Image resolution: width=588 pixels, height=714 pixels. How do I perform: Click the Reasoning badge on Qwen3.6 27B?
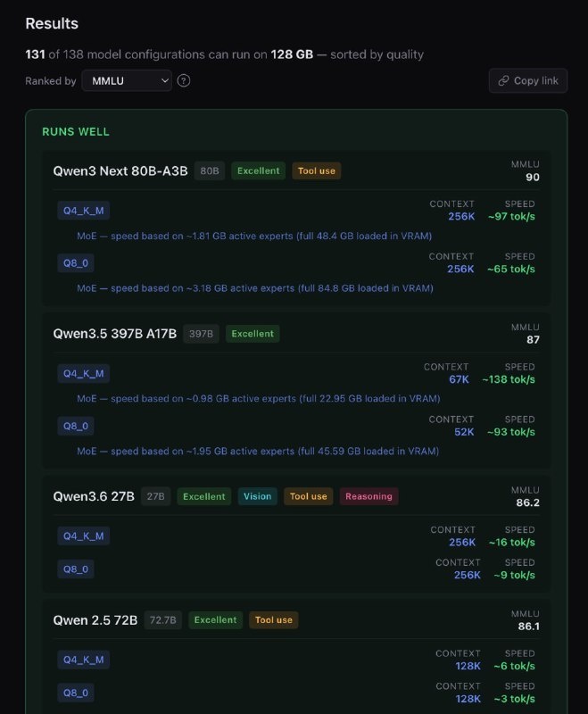(369, 496)
